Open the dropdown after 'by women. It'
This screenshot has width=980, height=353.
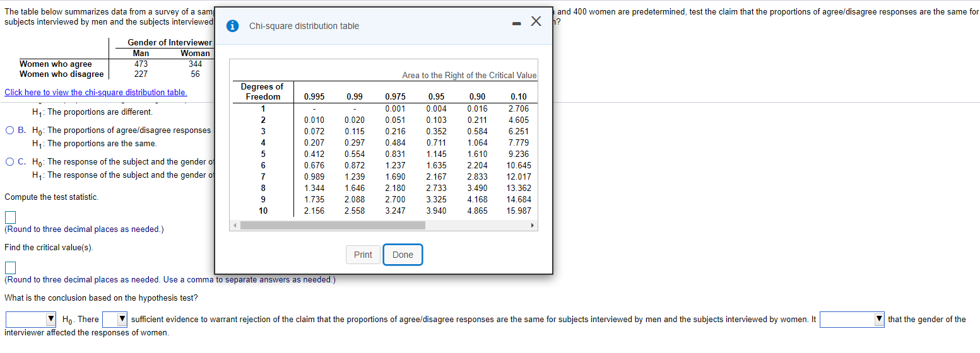[x=852, y=319]
